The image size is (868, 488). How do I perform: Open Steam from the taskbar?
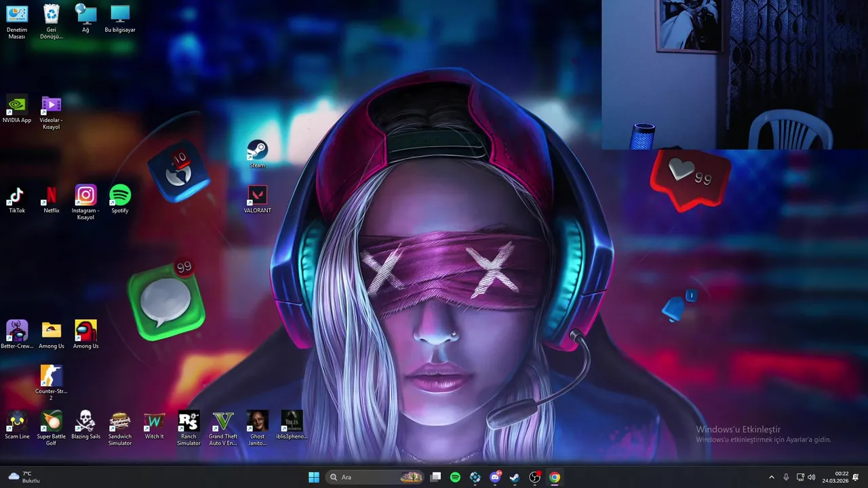coord(515,477)
